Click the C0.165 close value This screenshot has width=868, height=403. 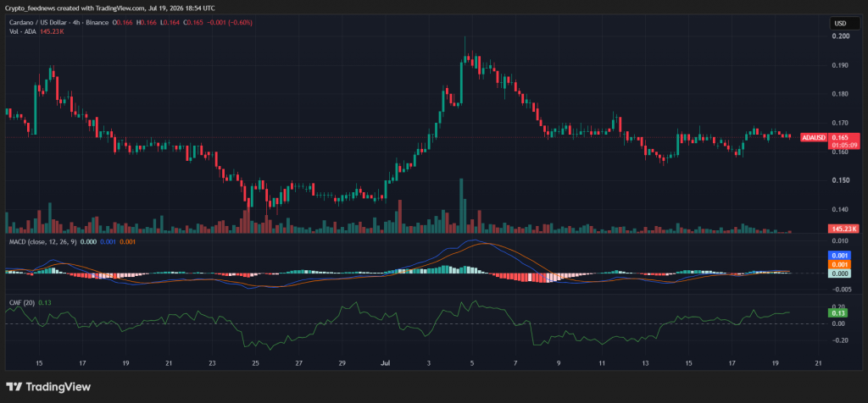[192, 23]
